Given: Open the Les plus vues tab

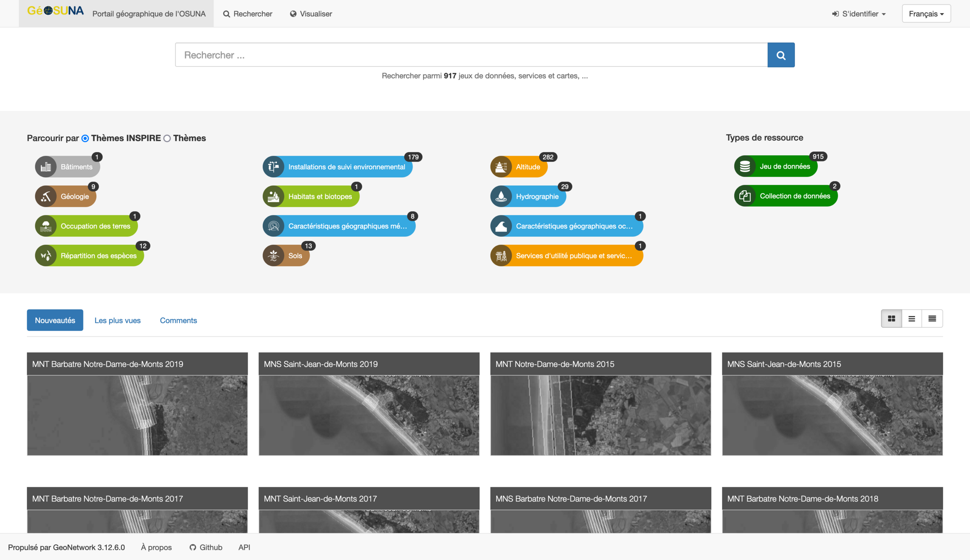Looking at the screenshot, I should pyautogui.click(x=117, y=320).
